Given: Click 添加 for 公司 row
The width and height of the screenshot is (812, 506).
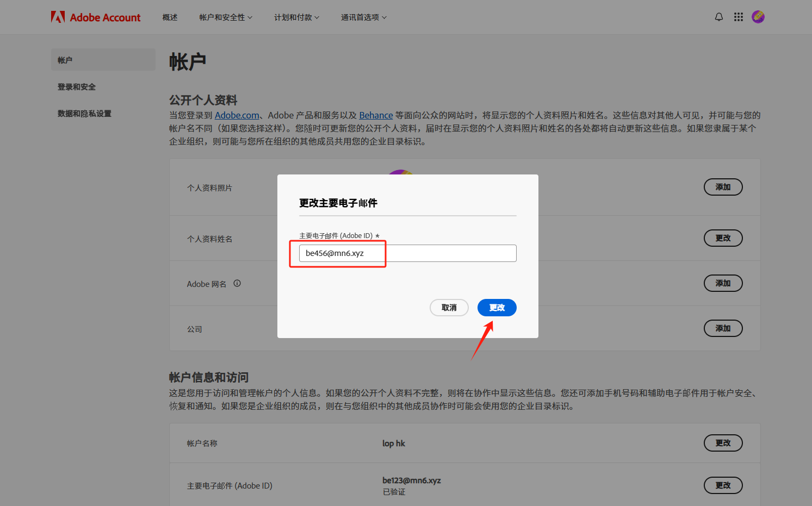Looking at the screenshot, I should point(723,328).
